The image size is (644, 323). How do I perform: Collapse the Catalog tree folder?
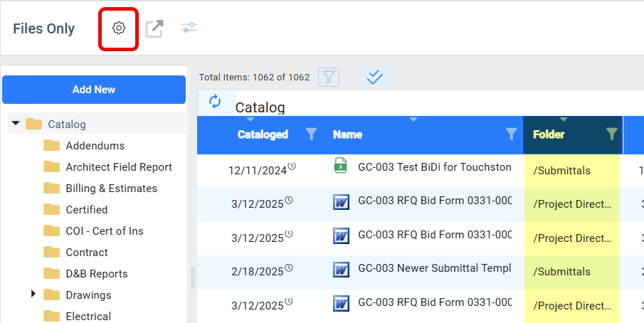[16, 123]
